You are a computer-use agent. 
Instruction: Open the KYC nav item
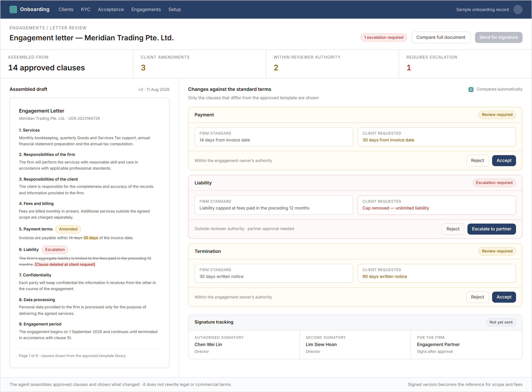pyautogui.click(x=86, y=10)
